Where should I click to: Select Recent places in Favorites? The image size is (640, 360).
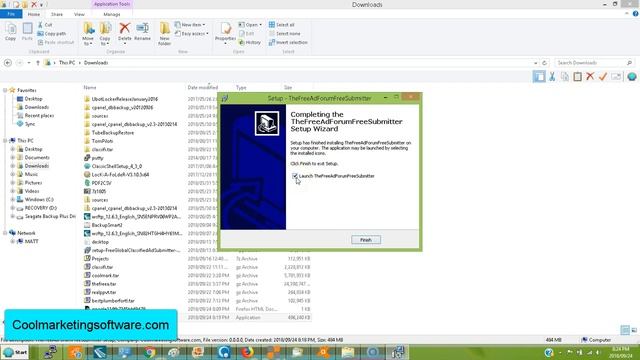[39, 116]
